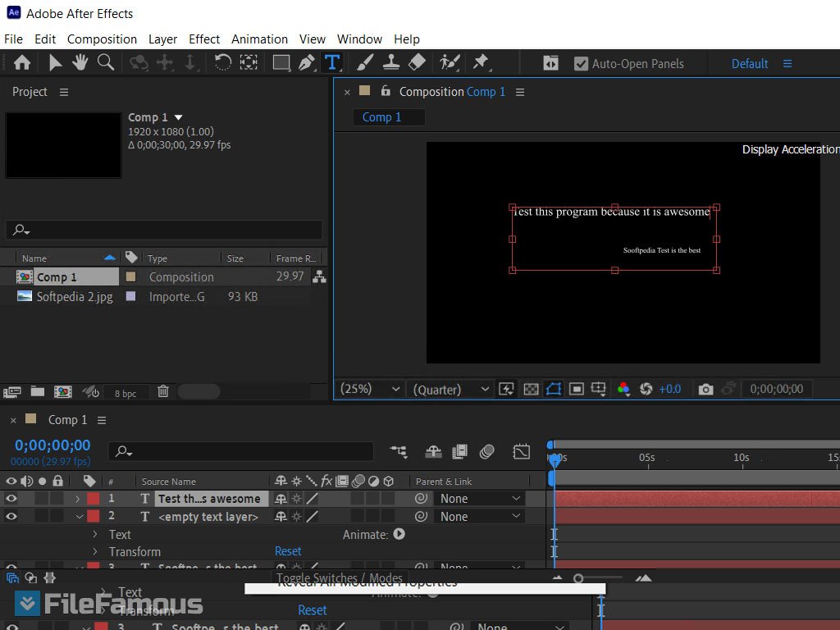
Task: Toggle the Transparency Grid button
Action: click(x=531, y=389)
